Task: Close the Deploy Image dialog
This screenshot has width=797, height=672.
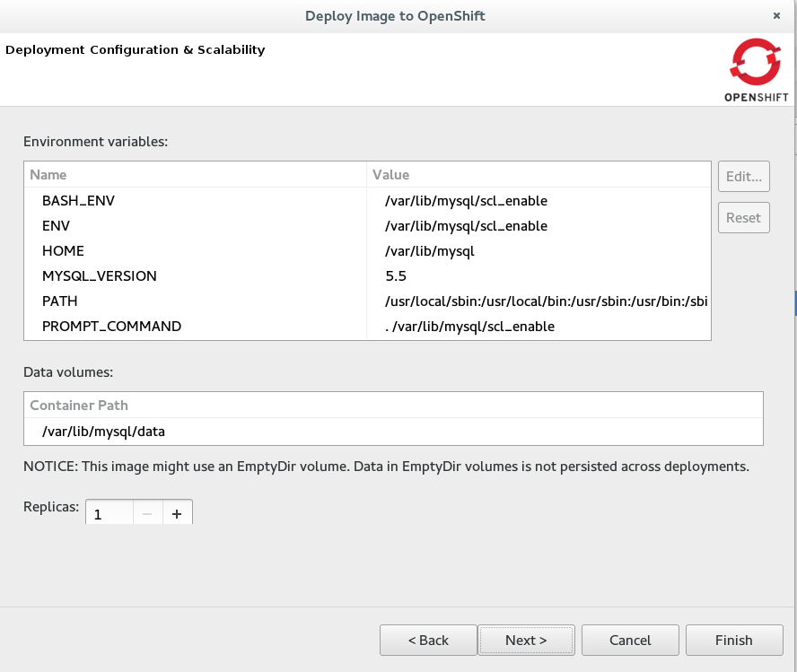Action: [x=775, y=16]
